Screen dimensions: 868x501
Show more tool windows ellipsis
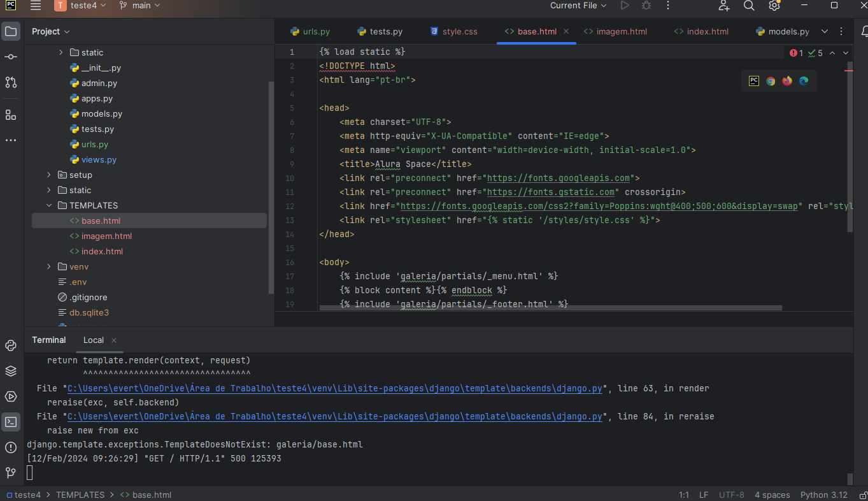[11, 140]
